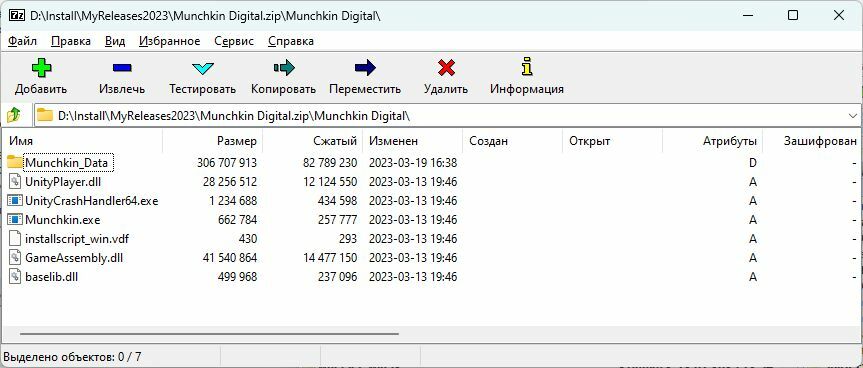Click the attribute D of Munchkin_Data
The image size is (863, 368).
tap(752, 163)
